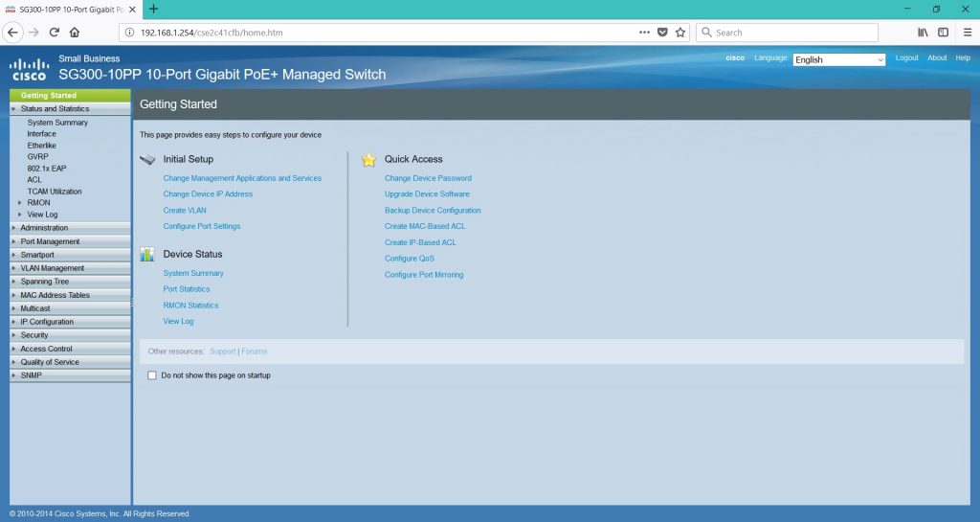Image resolution: width=980 pixels, height=522 pixels.
Task: Expand the IP Configuration section
Action: pos(70,322)
